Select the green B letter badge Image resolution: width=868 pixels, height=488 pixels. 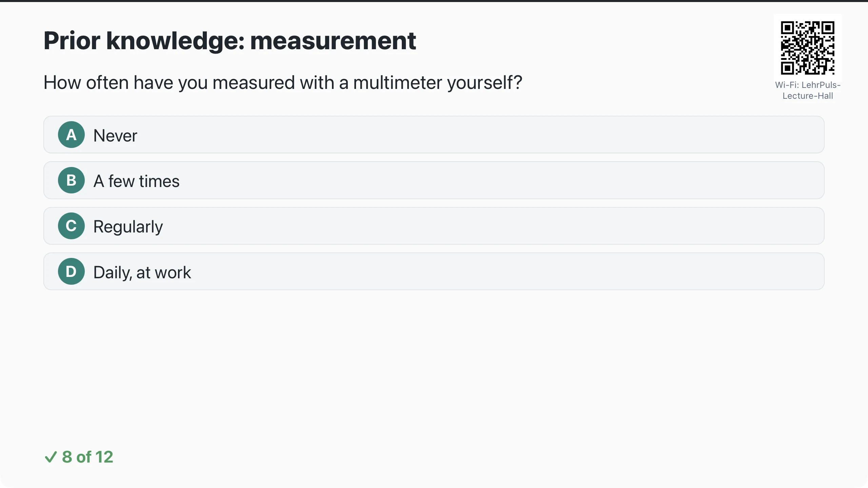[71, 180]
